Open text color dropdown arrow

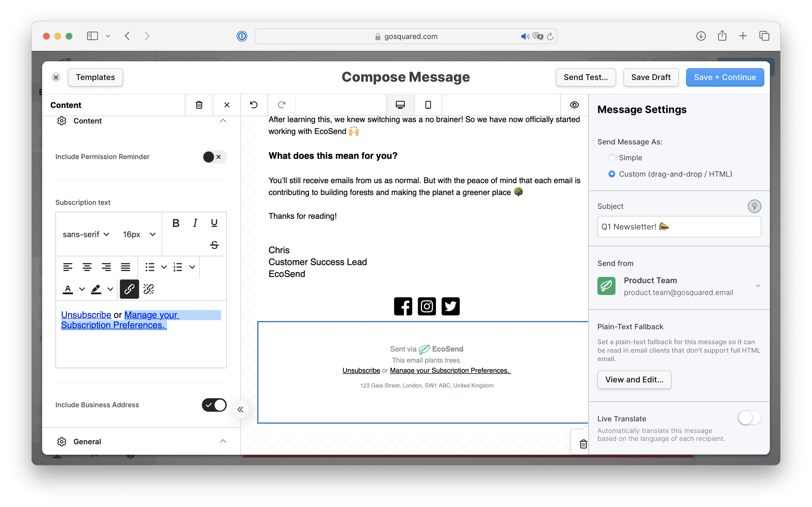(82, 289)
